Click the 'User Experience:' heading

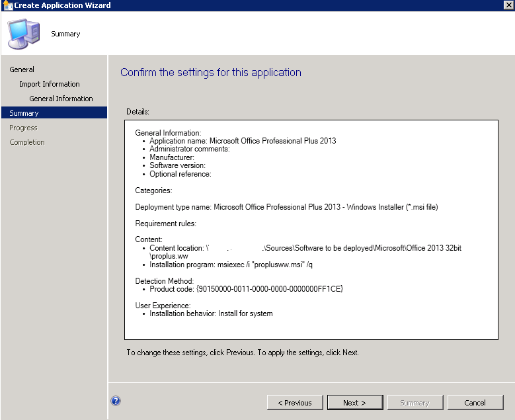(163, 306)
